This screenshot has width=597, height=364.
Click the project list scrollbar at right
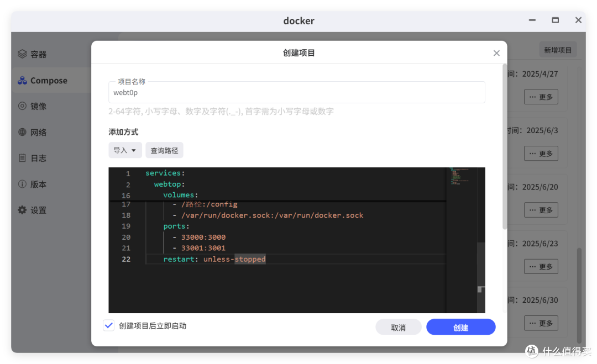coord(579,296)
